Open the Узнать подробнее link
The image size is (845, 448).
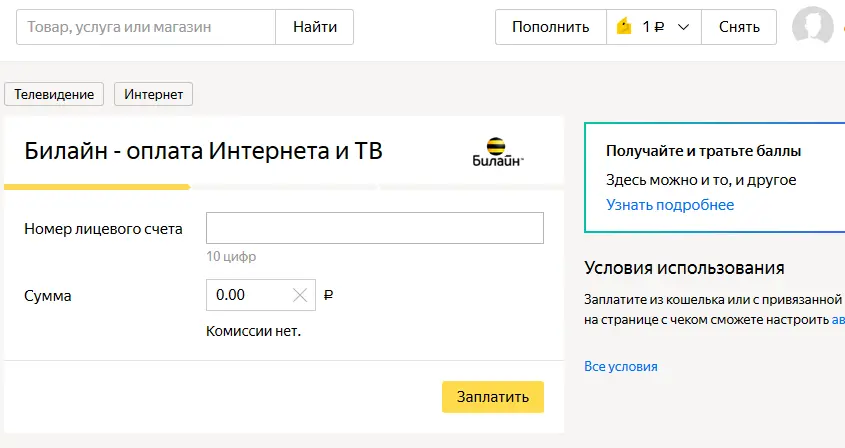click(x=670, y=205)
